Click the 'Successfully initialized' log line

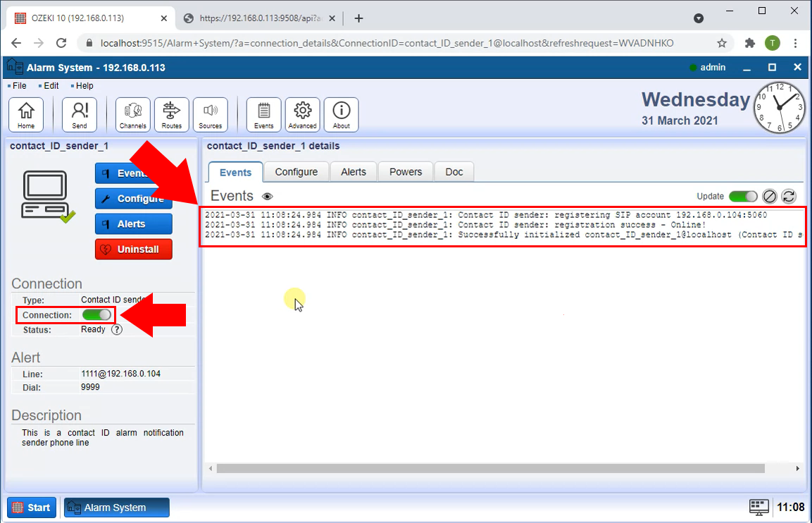click(x=504, y=235)
